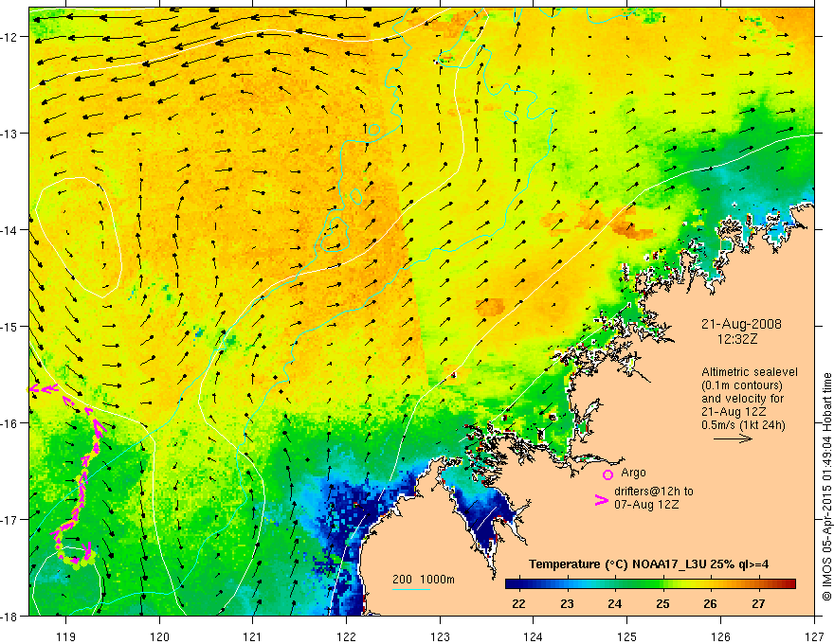Select the dark blue end of the temperature colorbar
834x644 pixels.
click(512, 584)
